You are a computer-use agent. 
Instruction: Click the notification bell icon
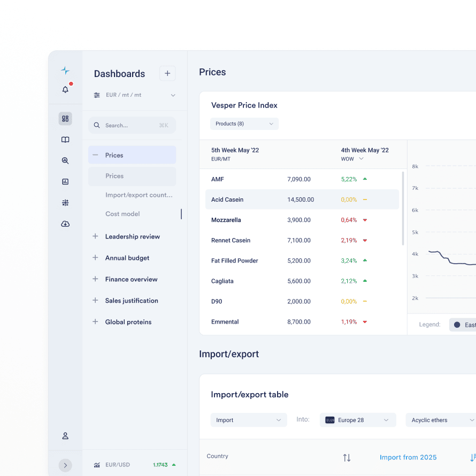65,90
